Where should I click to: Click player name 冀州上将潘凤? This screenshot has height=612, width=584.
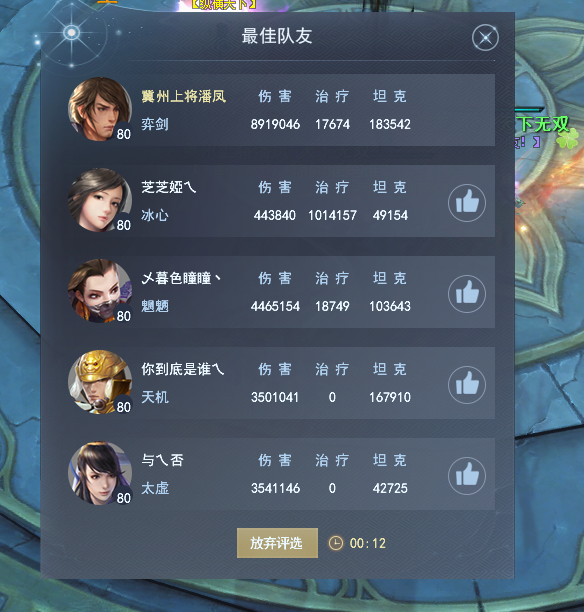pos(183,96)
